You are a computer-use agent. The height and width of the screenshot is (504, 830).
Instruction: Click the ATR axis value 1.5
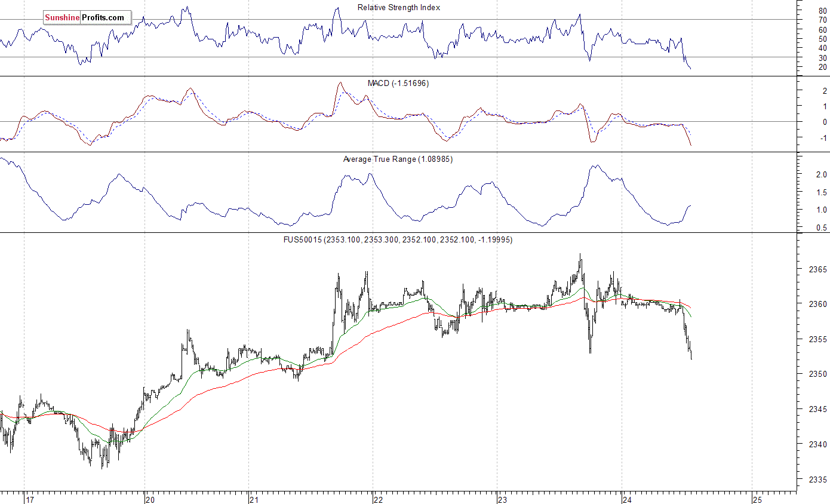821,192
